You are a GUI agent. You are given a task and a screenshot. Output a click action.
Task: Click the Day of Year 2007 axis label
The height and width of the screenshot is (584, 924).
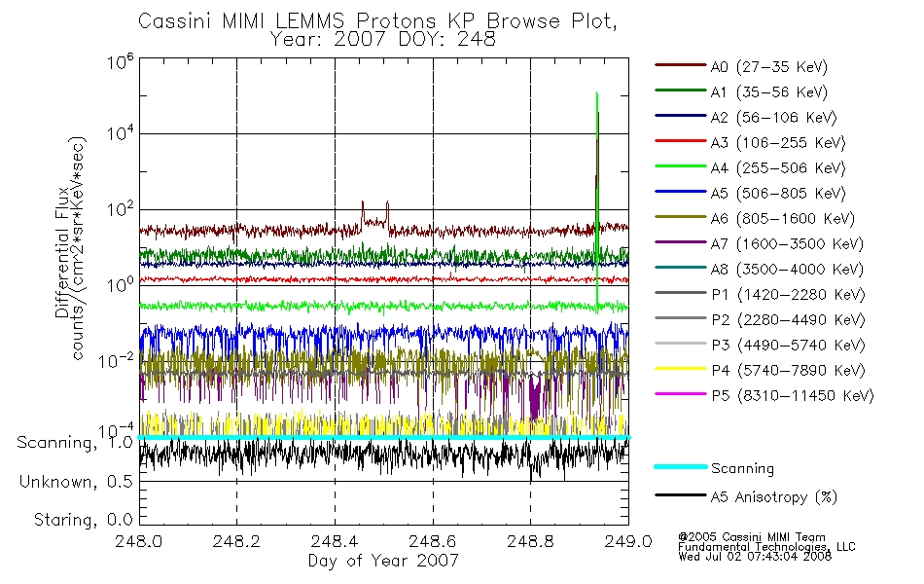pyautogui.click(x=383, y=561)
